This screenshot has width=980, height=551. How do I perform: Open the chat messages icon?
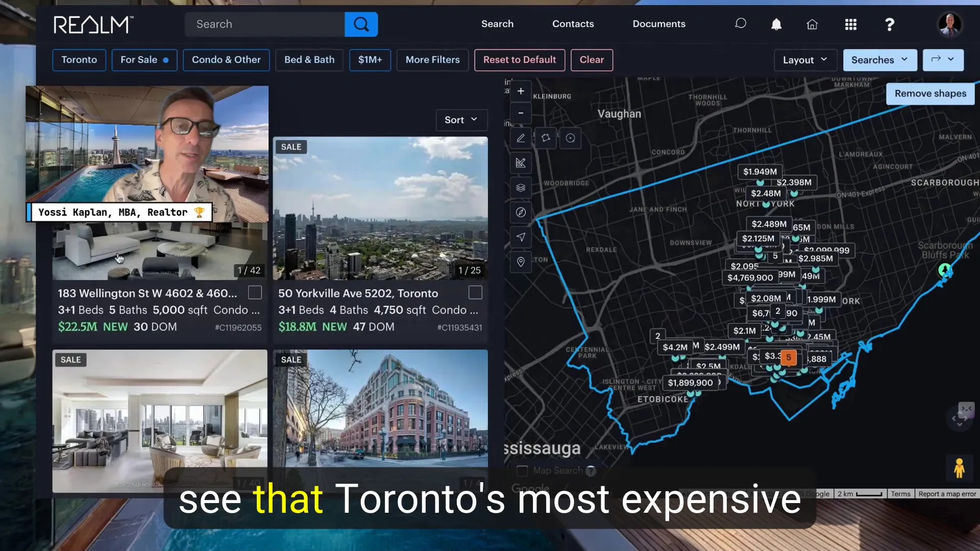point(741,24)
